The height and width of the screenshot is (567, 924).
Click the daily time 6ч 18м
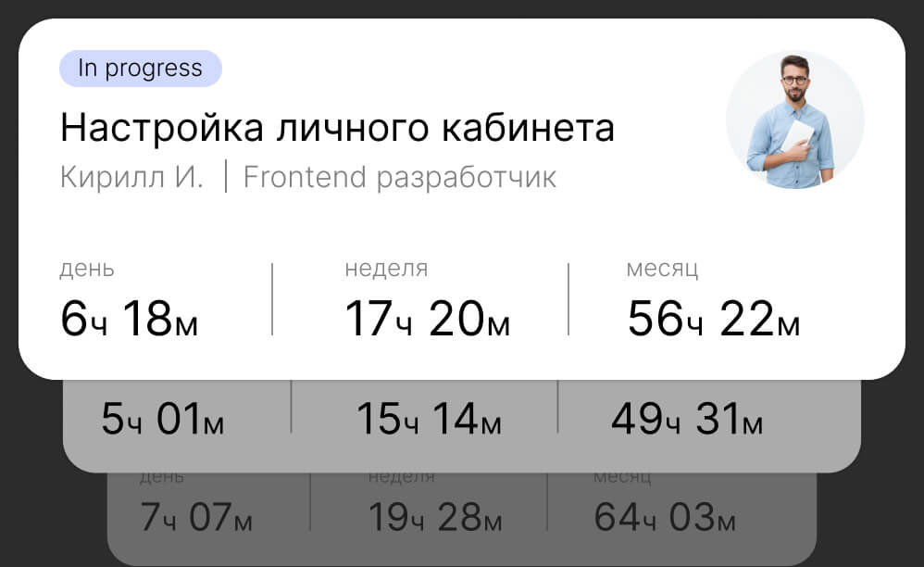tap(129, 319)
